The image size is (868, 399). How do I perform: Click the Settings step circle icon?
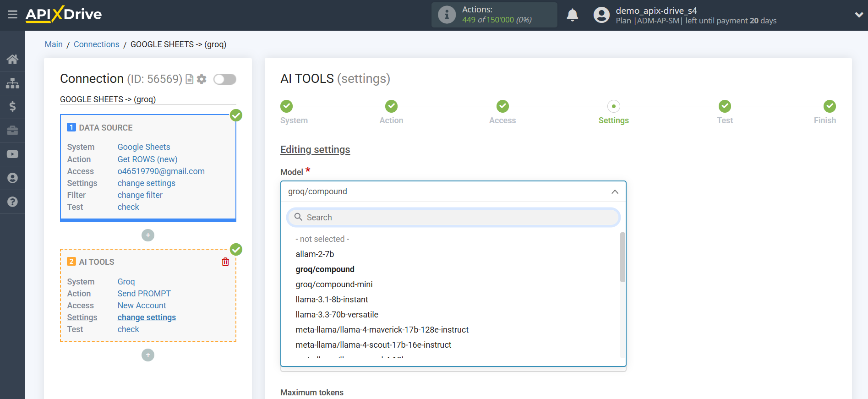(614, 106)
